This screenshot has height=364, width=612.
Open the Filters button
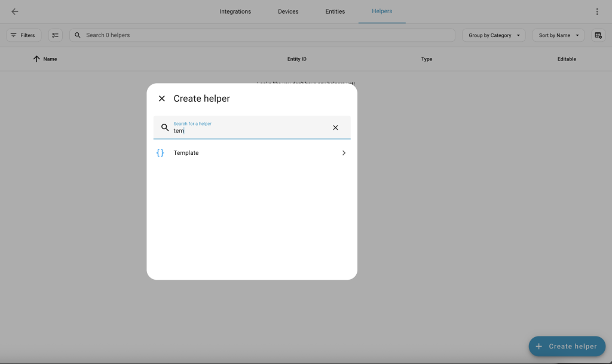pos(23,35)
